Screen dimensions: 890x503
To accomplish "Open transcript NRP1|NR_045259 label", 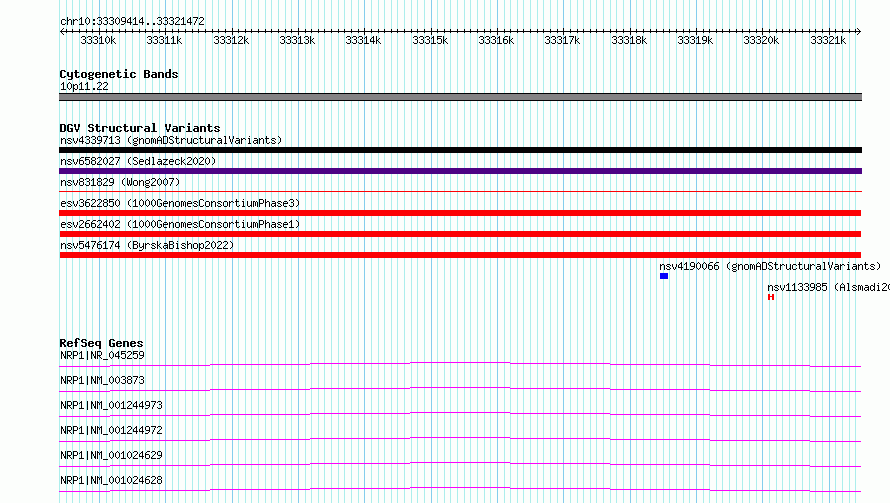I will 102,355.
